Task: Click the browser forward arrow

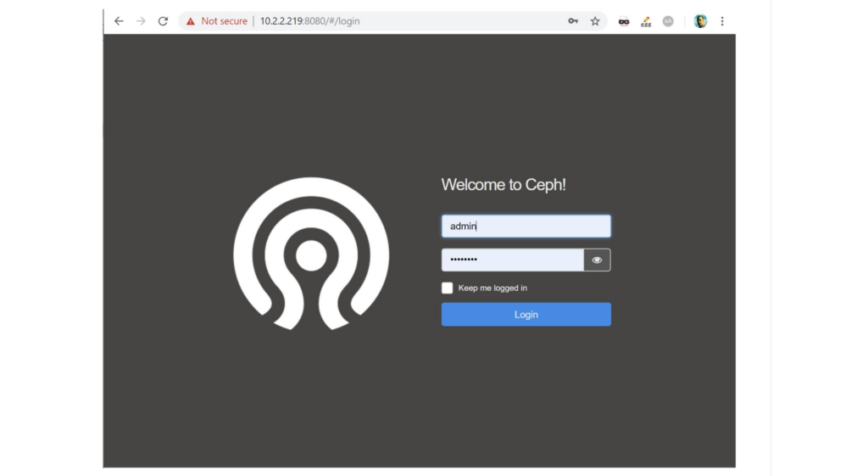Action: point(141,21)
